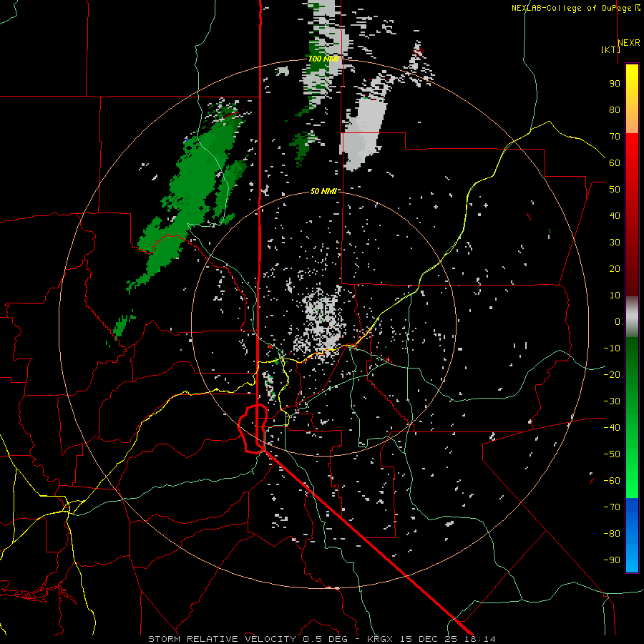Click the -60 value on velocity scale
The image size is (644, 644).
click(x=612, y=481)
